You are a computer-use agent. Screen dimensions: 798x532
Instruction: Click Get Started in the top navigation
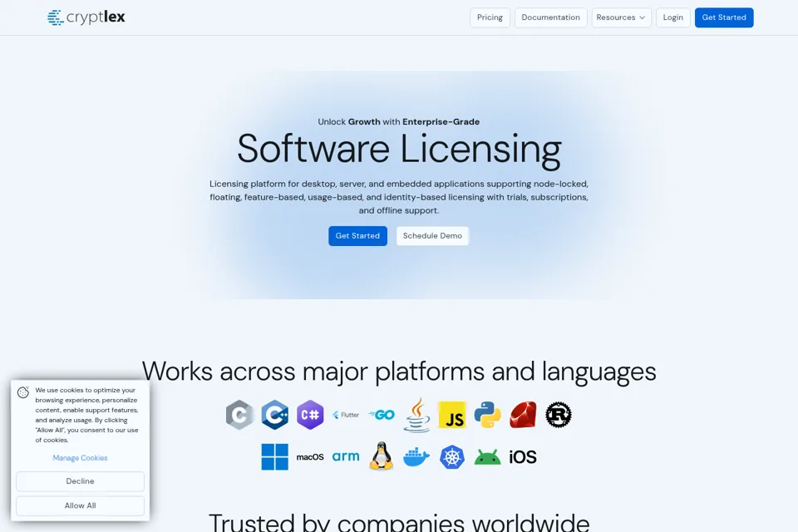pos(724,17)
